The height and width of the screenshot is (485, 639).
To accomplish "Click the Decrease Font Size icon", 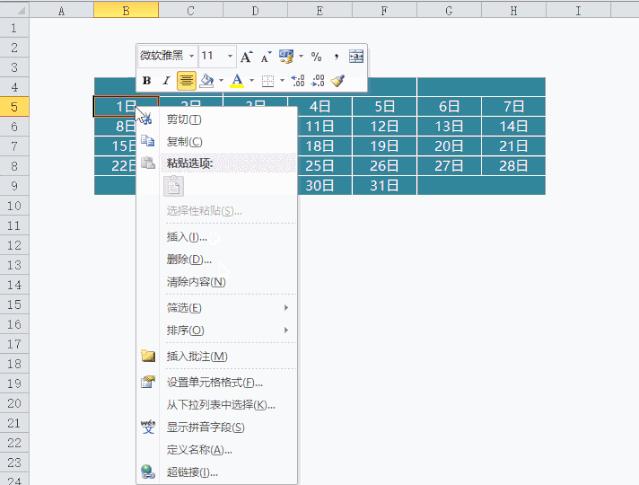I will [266, 57].
